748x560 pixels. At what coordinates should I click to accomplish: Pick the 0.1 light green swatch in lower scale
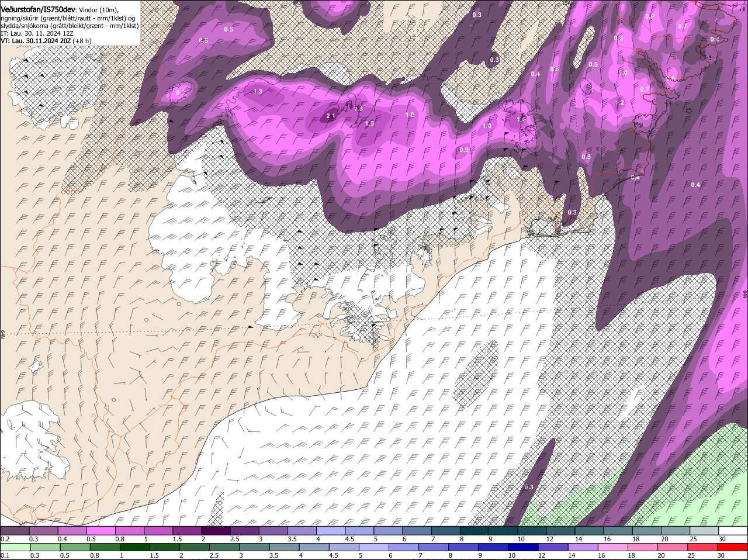[15, 547]
